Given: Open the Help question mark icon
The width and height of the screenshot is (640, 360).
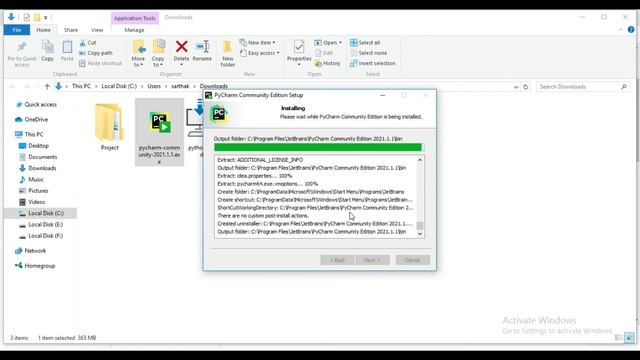Looking at the screenshot, I should pos(631,29).
